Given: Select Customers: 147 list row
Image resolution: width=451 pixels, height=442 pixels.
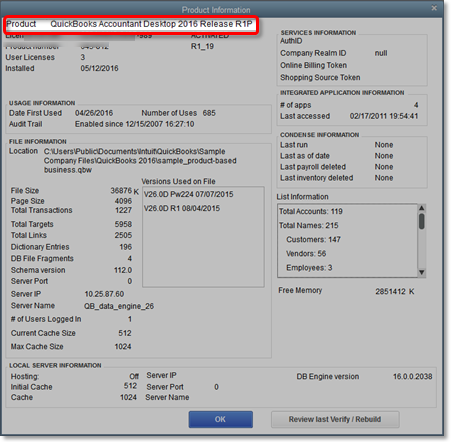Looking at the screenshot, I should (x=313, y=239).
